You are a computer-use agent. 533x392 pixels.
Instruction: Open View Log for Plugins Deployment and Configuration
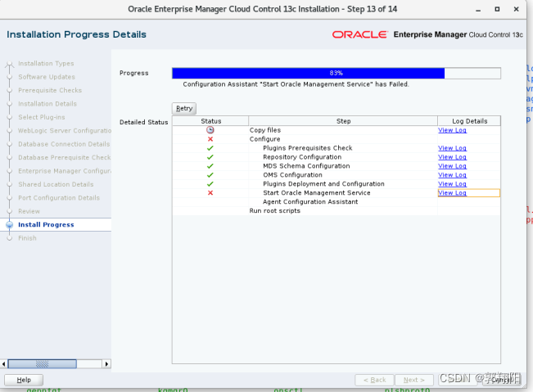[452, 184]
